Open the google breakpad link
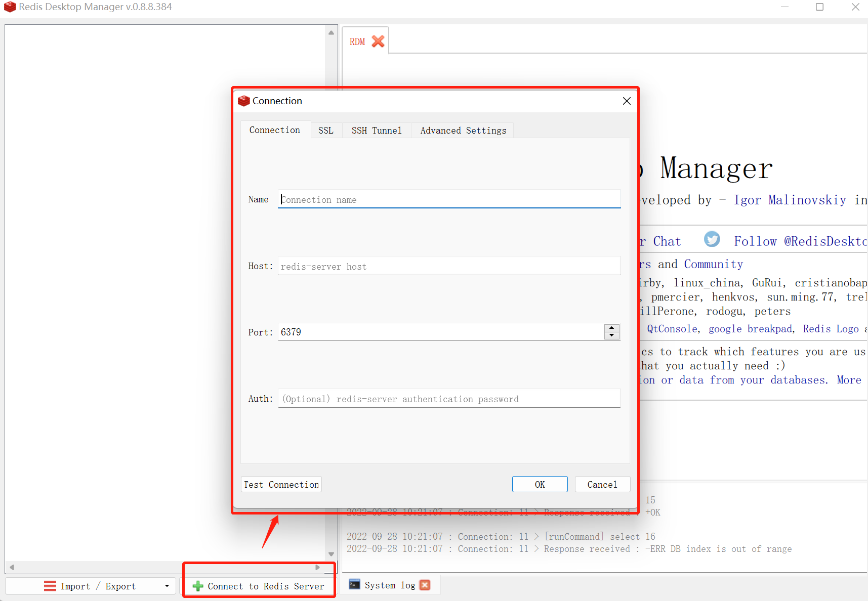868x601 pixels. tap(750, 329)
